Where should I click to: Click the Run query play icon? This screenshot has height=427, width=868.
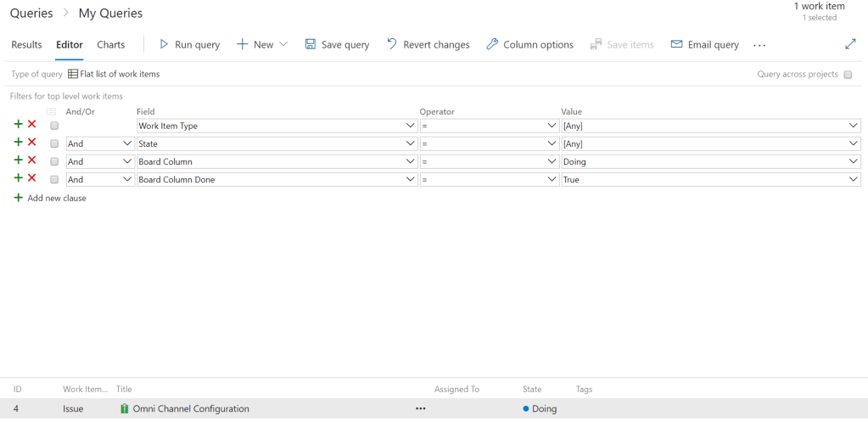(x=165, y=44)
